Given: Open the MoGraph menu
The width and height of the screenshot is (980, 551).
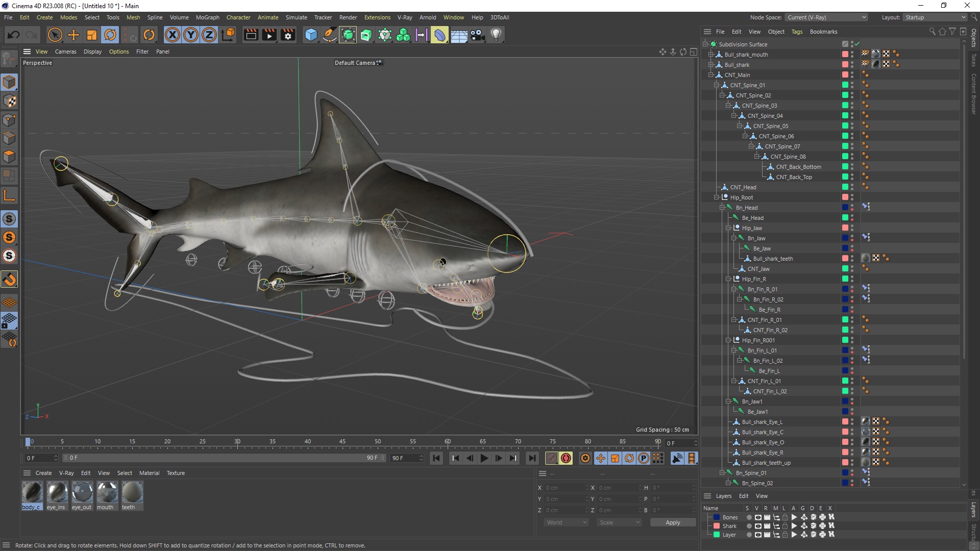Looking at the screenshot, I should point(207,17).
